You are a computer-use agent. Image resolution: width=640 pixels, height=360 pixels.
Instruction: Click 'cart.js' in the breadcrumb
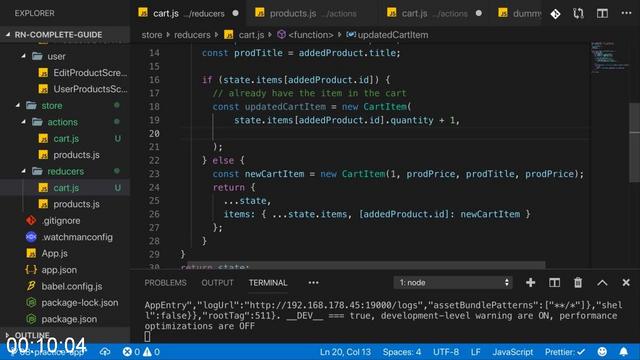click(251, 35)
